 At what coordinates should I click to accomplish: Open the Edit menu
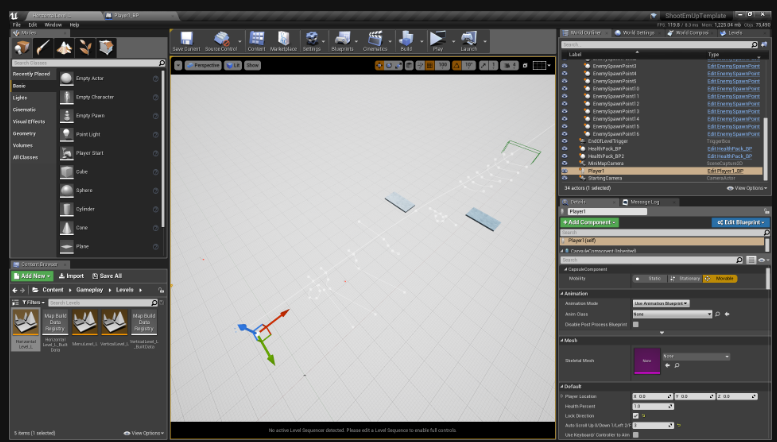33,25
